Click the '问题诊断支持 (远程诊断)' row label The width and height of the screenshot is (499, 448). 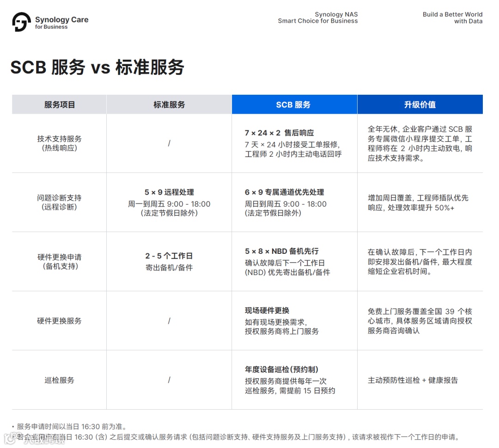pyautogui.click(x=59, y=202)
